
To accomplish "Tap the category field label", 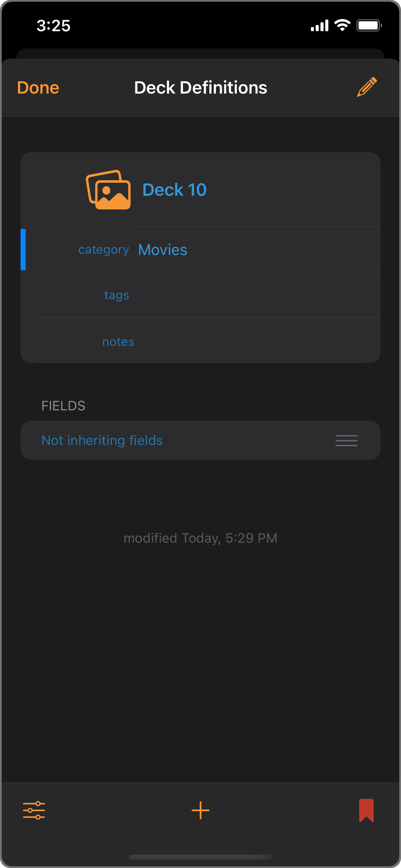I will [104, 250].
